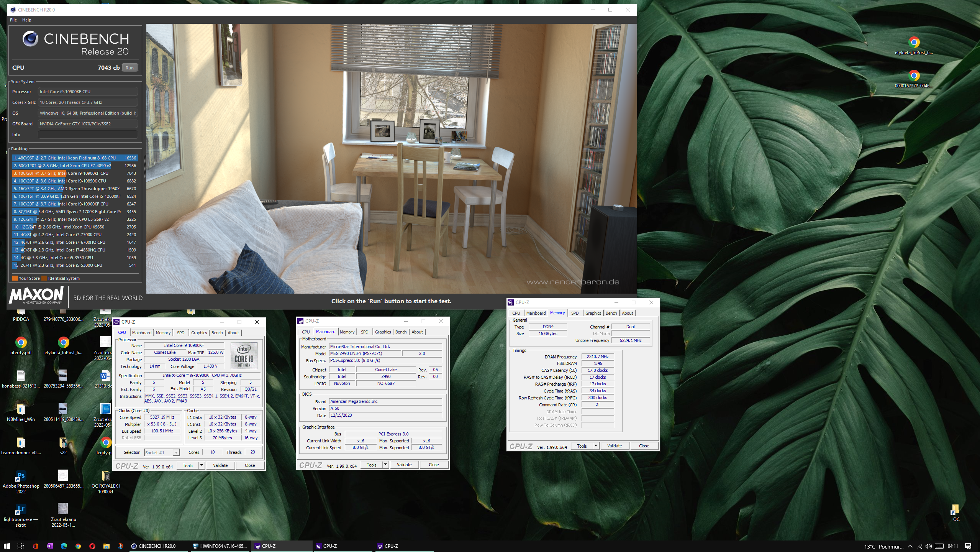
Task: Click the Processor field Intel Core i9-10900KF CPU
Action: click(x=88, y=92)
